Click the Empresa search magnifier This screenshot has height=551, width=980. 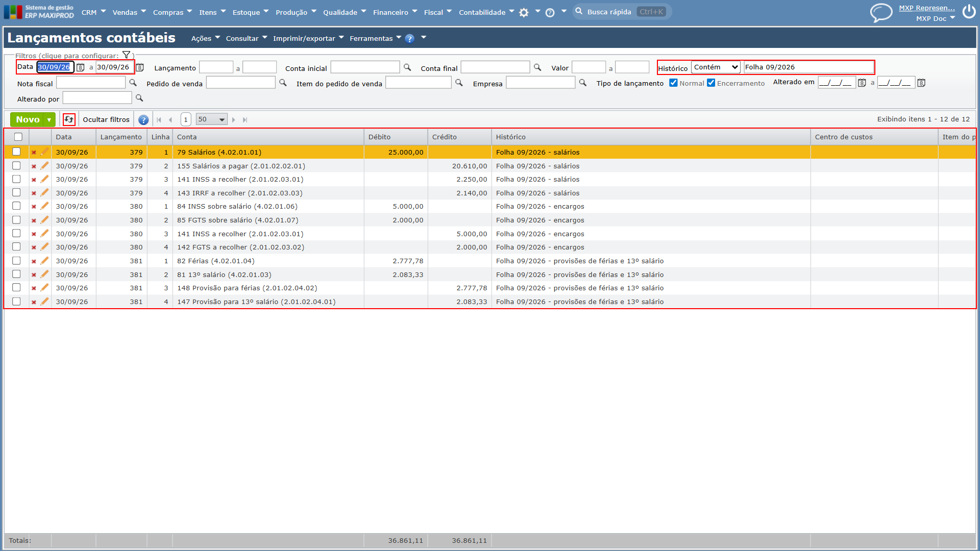coord(583,83)
